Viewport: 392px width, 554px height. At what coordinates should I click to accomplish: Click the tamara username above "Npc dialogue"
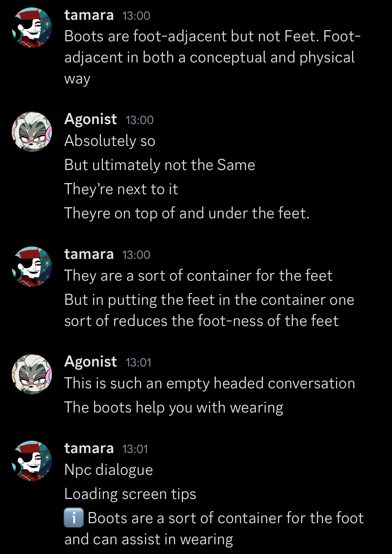(89, 448)
